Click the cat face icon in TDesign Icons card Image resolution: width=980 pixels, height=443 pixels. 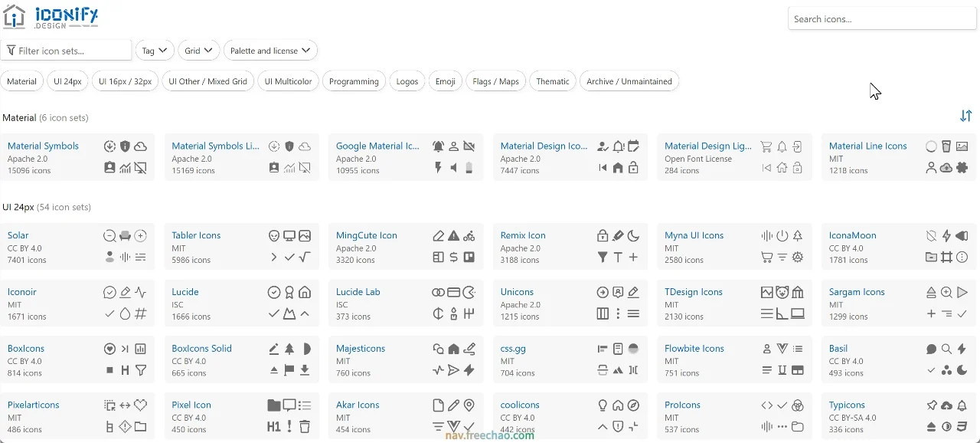pos(782,292)
